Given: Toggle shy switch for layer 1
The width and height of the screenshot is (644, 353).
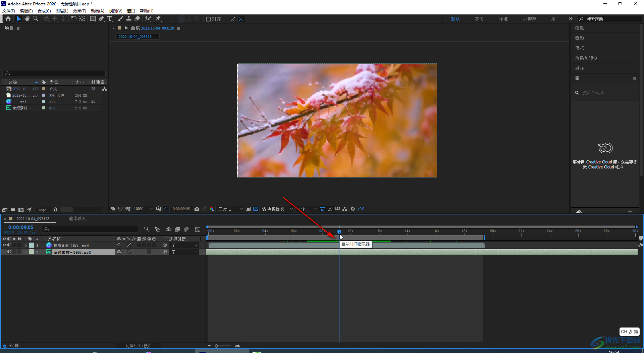Looking at the screenshot, I should (119, 245).
